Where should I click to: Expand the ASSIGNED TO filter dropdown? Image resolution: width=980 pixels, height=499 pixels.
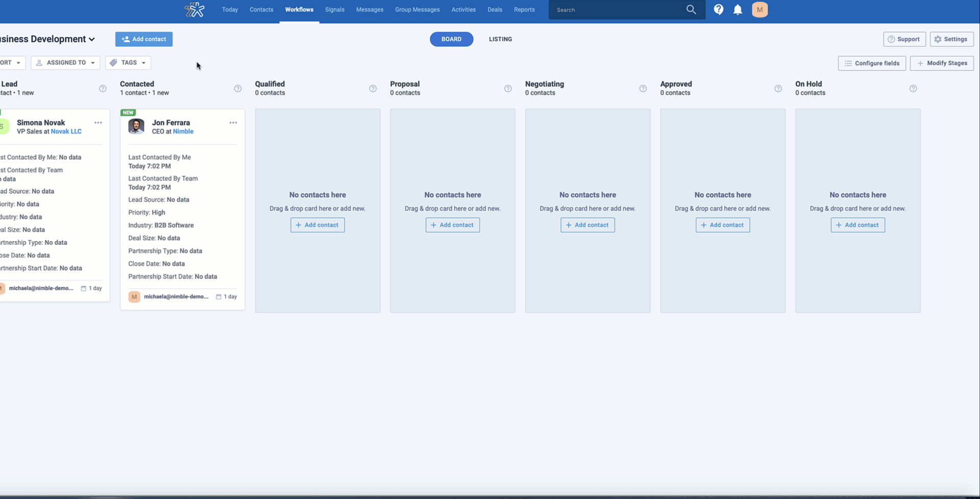65,62
